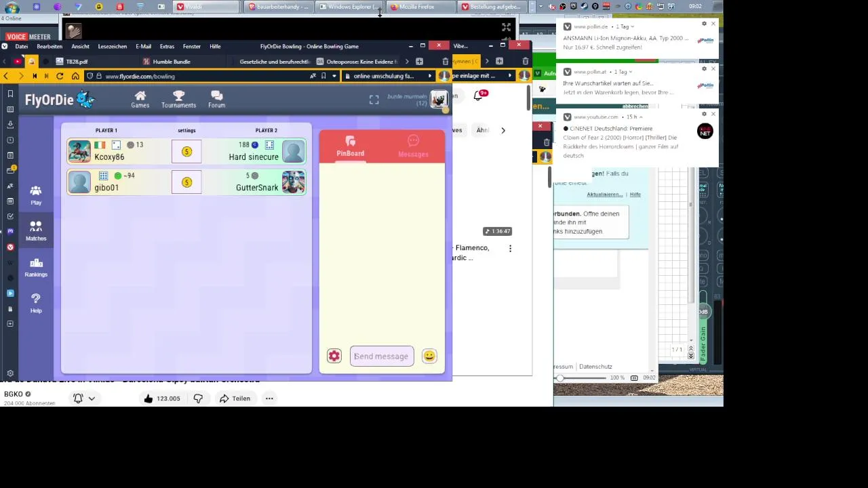Open the Forum chat icon
This screenshot has width=868, height=488.
coord(216,99)
